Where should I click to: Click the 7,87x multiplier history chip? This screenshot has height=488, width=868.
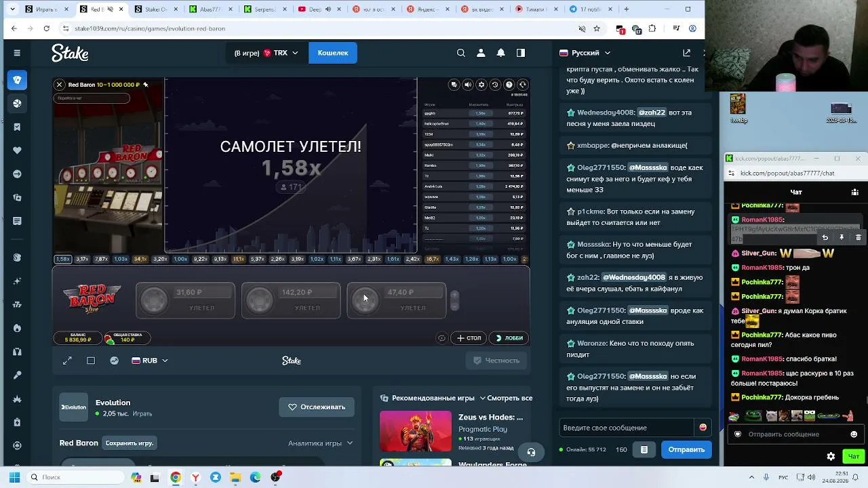point(102,259)
